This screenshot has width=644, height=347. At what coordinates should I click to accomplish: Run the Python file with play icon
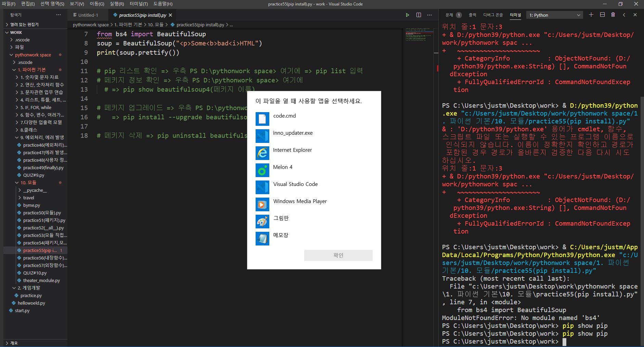coord(407,15)
